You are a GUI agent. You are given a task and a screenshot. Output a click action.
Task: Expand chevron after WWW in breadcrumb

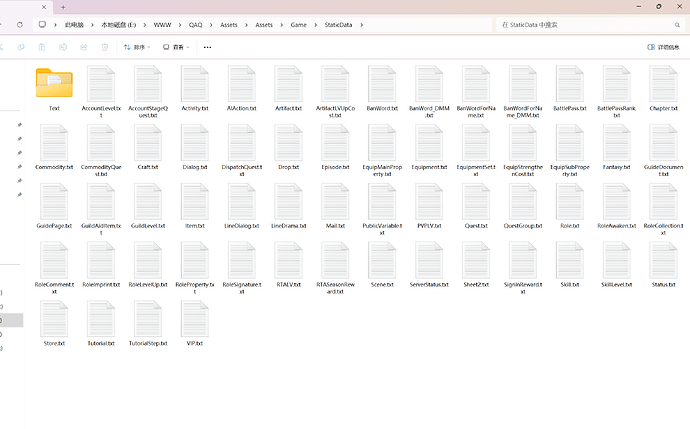(x=180, y=25)
